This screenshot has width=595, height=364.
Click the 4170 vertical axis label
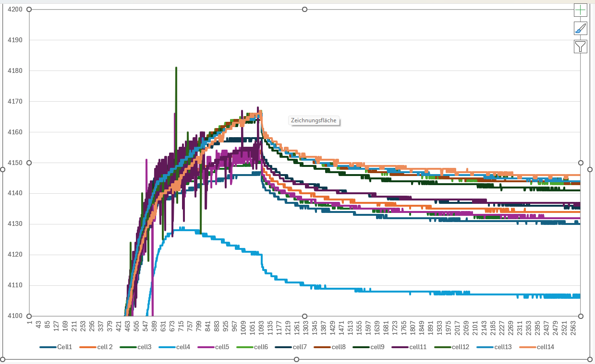15,102
